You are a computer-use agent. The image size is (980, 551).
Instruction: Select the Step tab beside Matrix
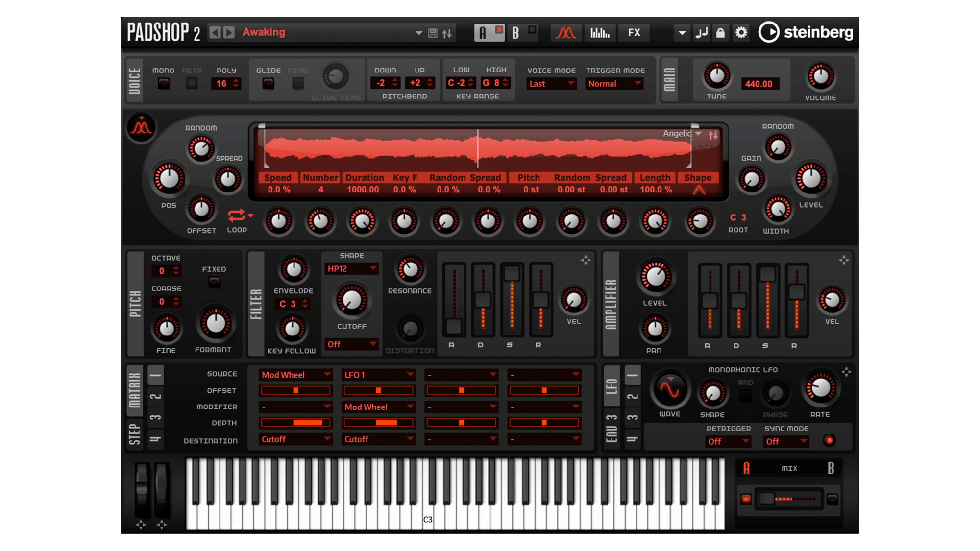pyautogui.click(x=135, y=434)
